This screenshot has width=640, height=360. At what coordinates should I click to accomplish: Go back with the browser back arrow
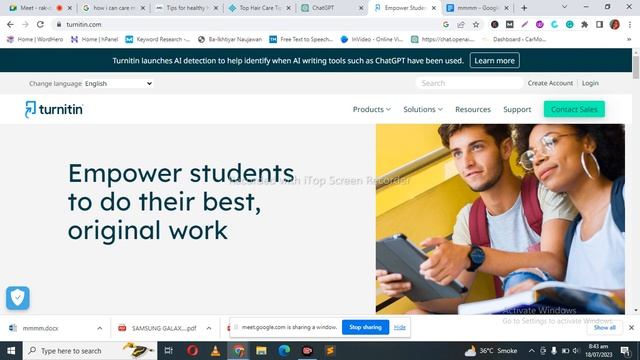(10, 24)
